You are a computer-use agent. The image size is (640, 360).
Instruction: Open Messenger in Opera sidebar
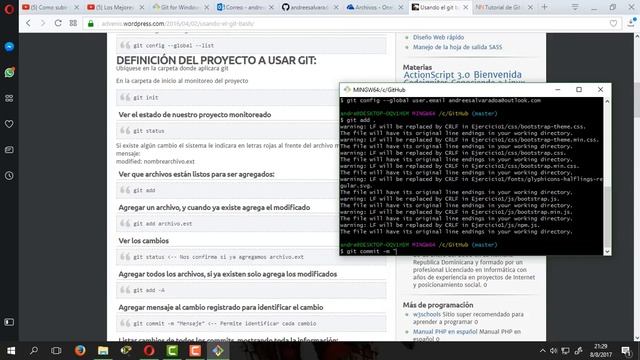tap(9, 47)
